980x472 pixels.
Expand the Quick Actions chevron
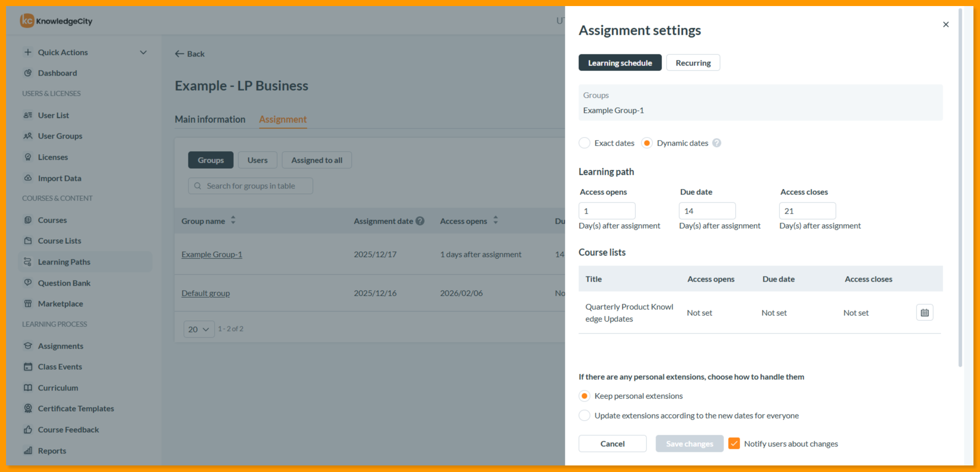pos(143,52)
